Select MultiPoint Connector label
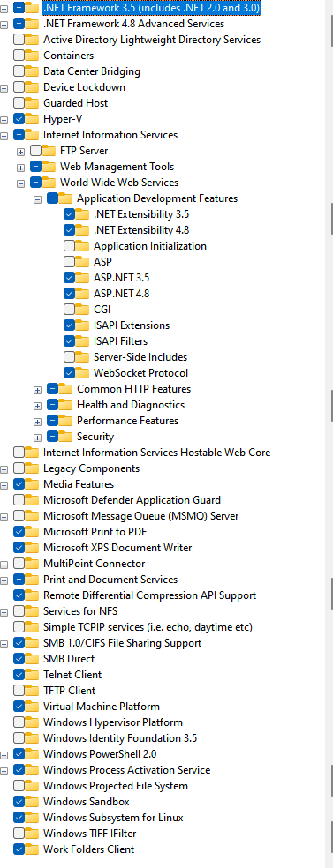The width and height of the screenshot is (333, 868). 95,564
